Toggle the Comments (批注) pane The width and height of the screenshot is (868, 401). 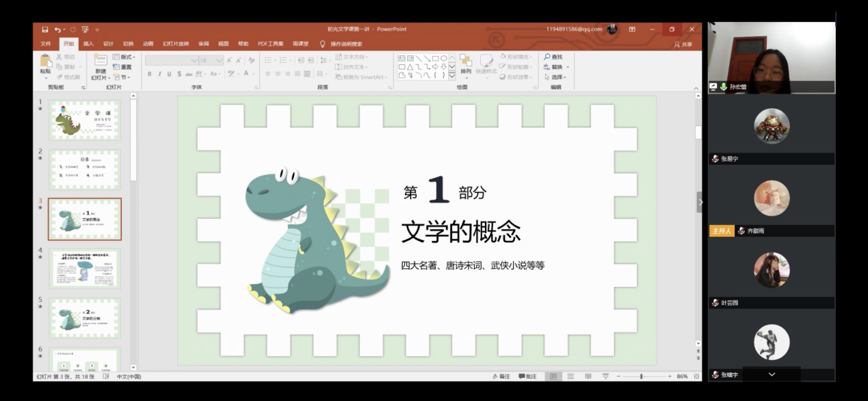point(527,376)
